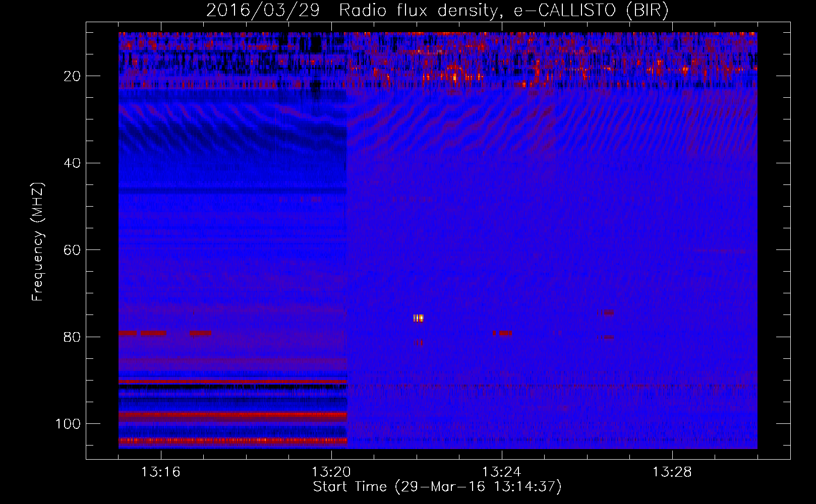Screen dimensions: 816x504
Task: Click the 13:20 time tick label
Action: point(331,472)
